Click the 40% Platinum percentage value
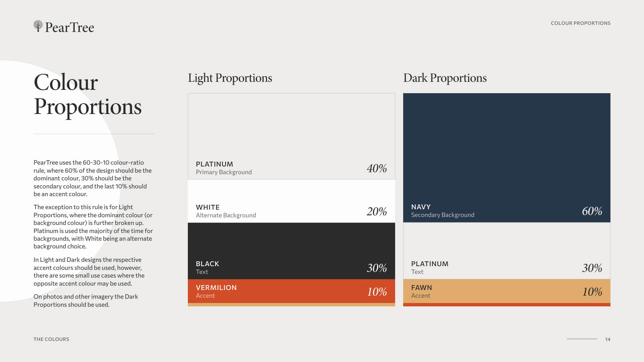 pos(377,168)
